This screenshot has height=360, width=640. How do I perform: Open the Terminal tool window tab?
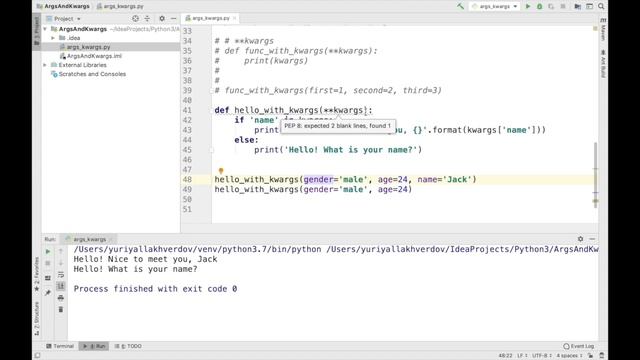point(60,346)
